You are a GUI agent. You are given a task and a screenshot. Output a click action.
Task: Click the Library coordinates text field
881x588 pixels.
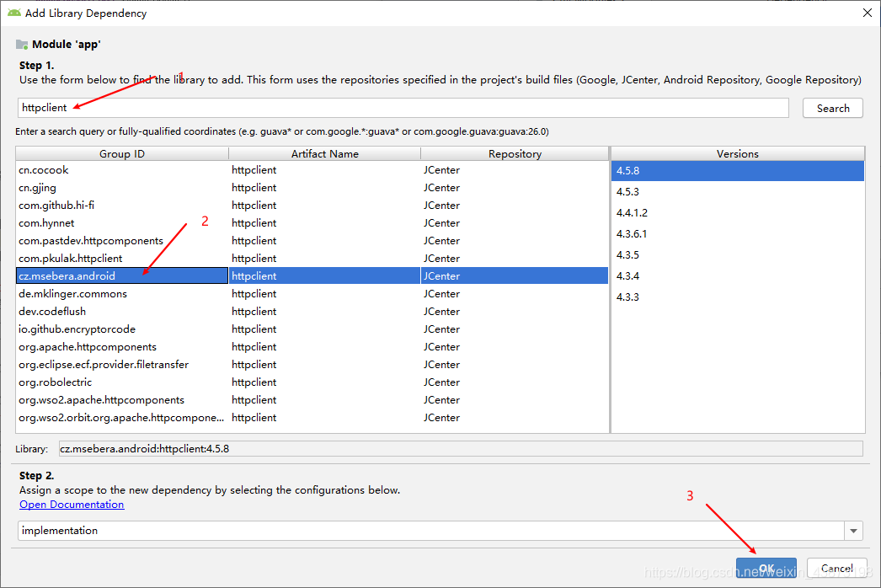tap(461, 449)
